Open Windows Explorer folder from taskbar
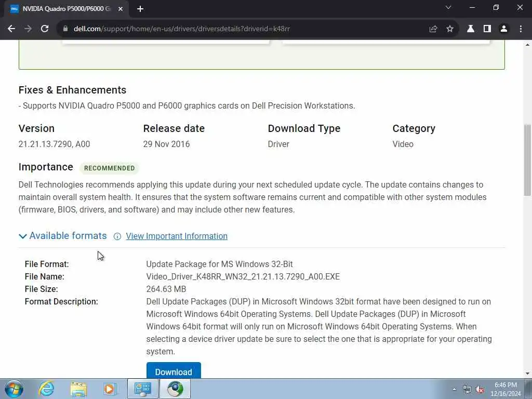The image size is (532, 399). pyautogui.click(x=79, y=389)
